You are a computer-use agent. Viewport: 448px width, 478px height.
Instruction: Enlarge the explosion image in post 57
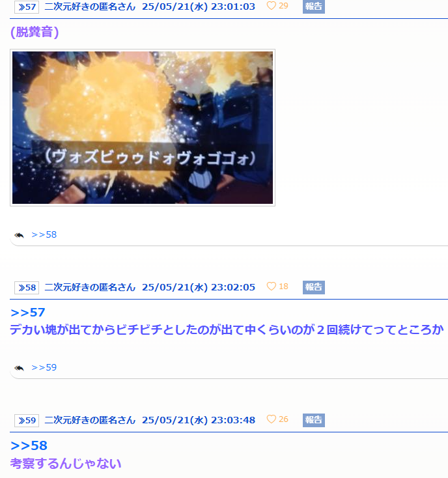(x=143, y=128)
